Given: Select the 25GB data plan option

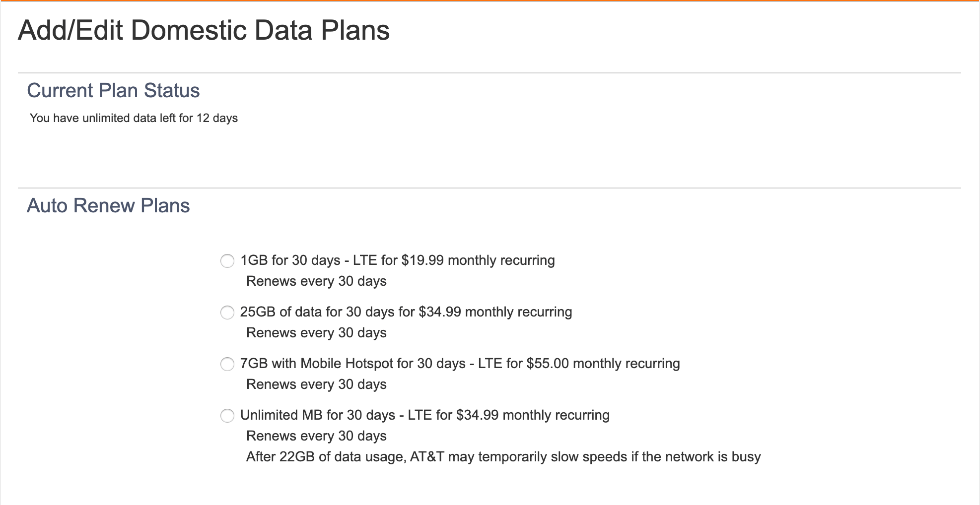Looking at the screenshot, I should pos(227,313).
